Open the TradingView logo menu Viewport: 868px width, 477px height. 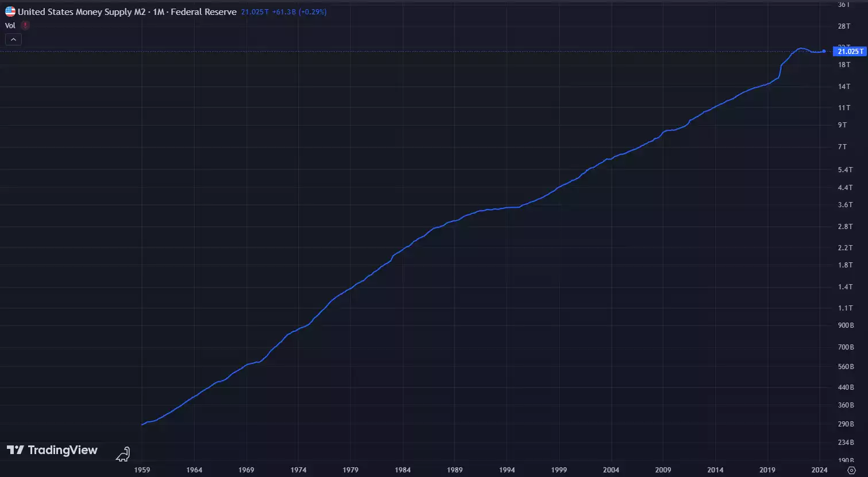click(x=16, y=450)
